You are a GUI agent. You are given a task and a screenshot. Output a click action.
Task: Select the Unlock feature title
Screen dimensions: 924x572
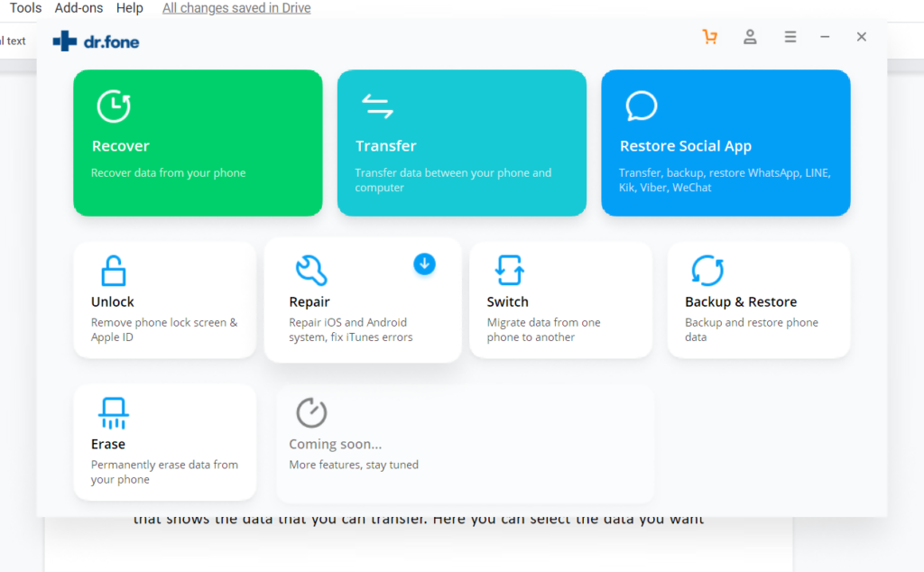tap(113, 301)
